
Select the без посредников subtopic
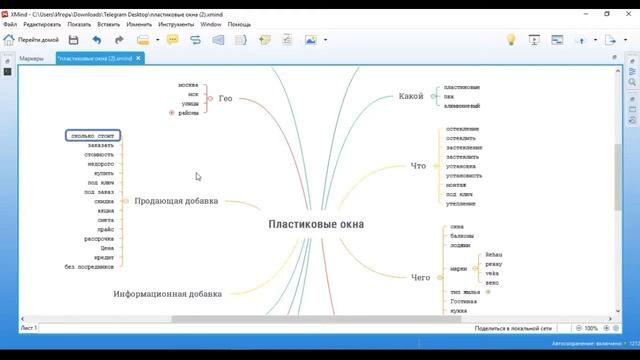(x=89, y=267)
